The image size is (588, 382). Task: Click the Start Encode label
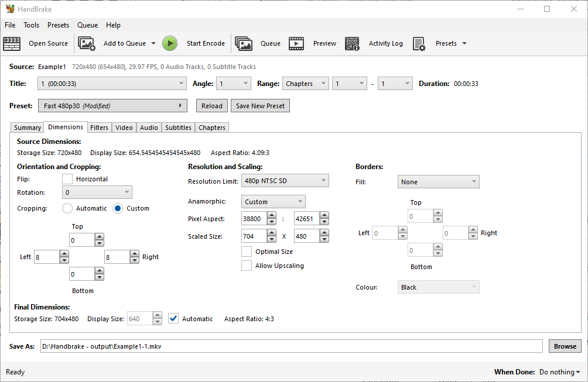tap(206, 43)
